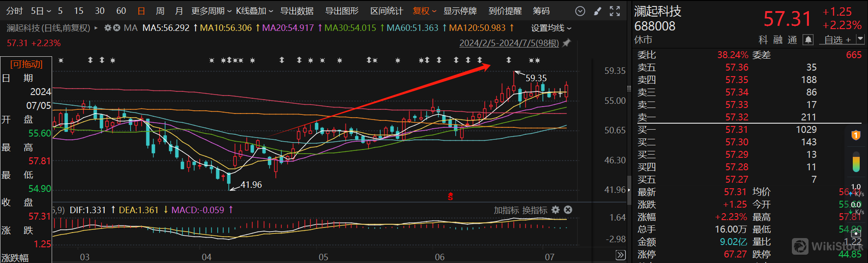Close the MA indicator with X icon

pyautogui.click(x=117, y=28)
